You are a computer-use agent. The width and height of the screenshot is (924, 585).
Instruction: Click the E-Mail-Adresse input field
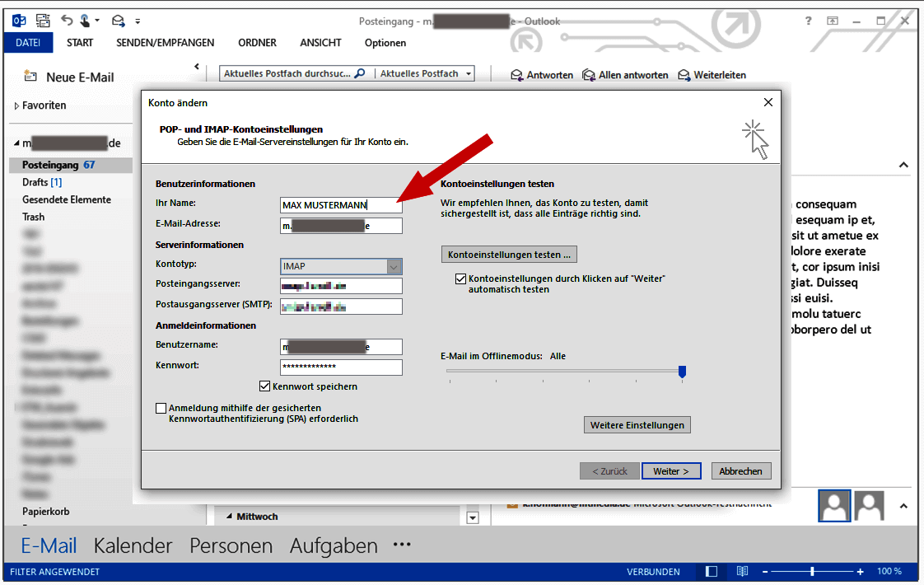(341, 226)
